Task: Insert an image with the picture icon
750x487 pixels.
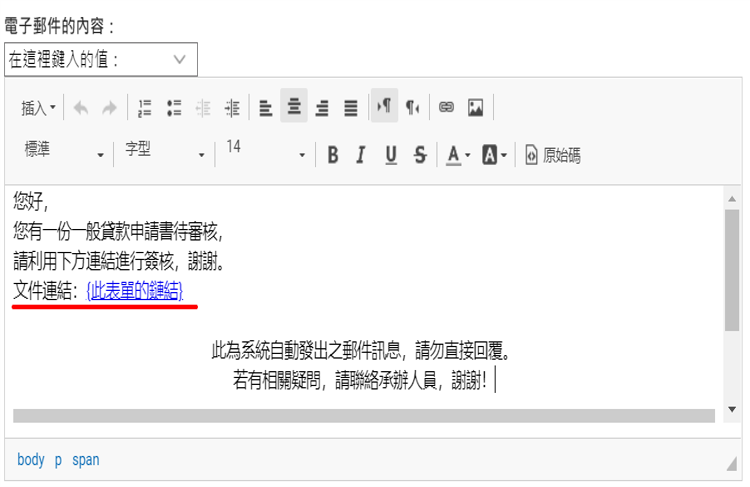Action: [475, 108]
